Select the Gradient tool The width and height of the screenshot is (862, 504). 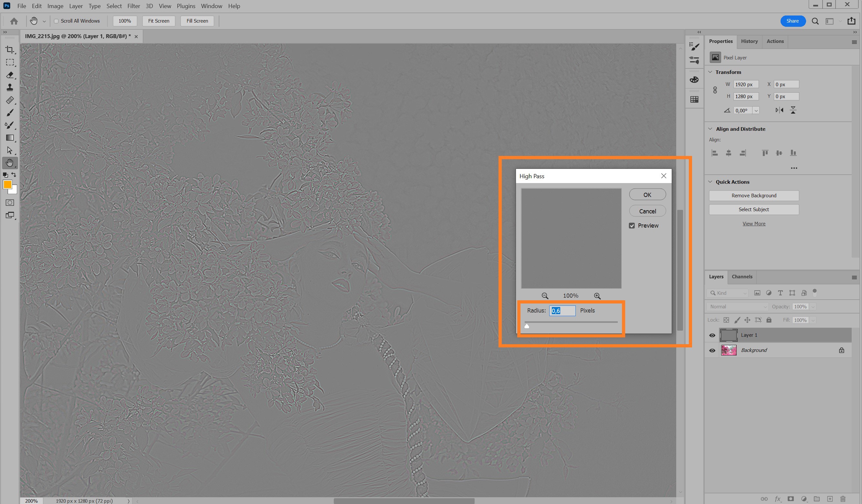coord(10,138)
